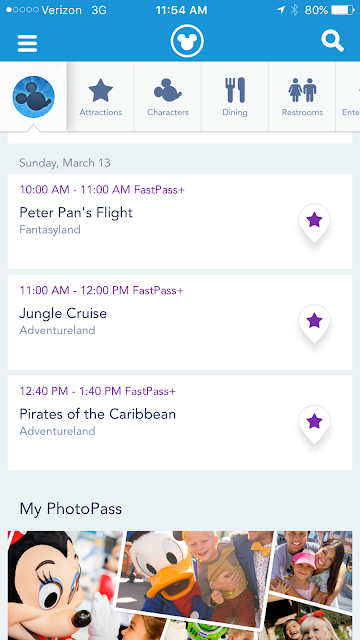Tap the My PhotoPass heading
The image size is (360, 640).
point(71,509)
